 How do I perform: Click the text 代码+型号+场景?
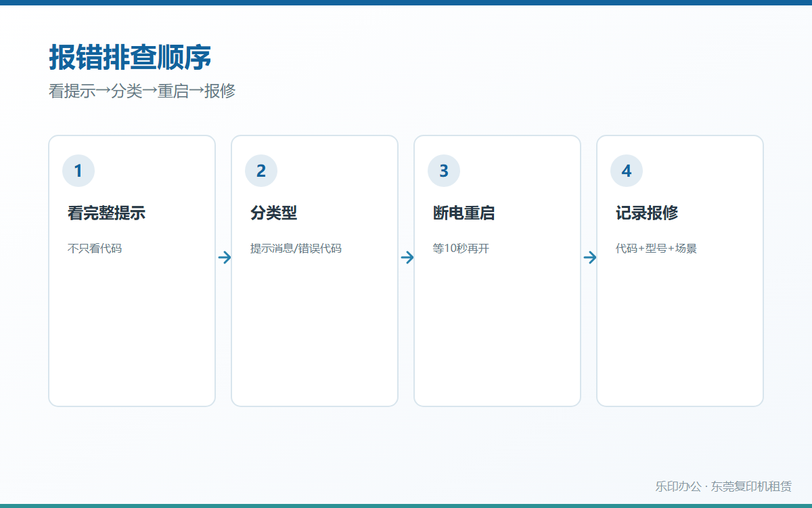pos(656,249)
